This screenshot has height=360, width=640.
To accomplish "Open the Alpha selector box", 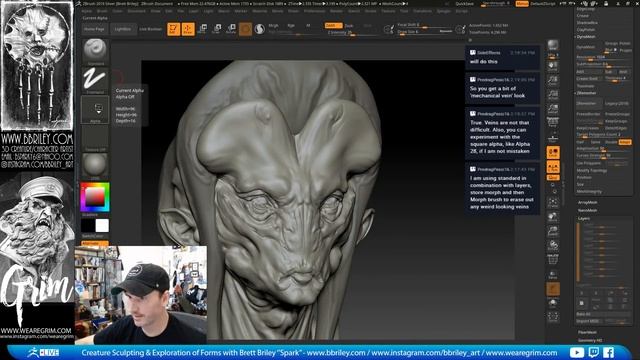I will (95, 109).
